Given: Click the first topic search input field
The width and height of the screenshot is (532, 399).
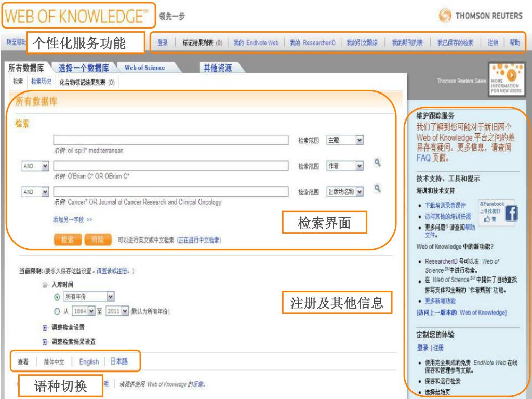Looking at the screenshot, I should (170, 140).
